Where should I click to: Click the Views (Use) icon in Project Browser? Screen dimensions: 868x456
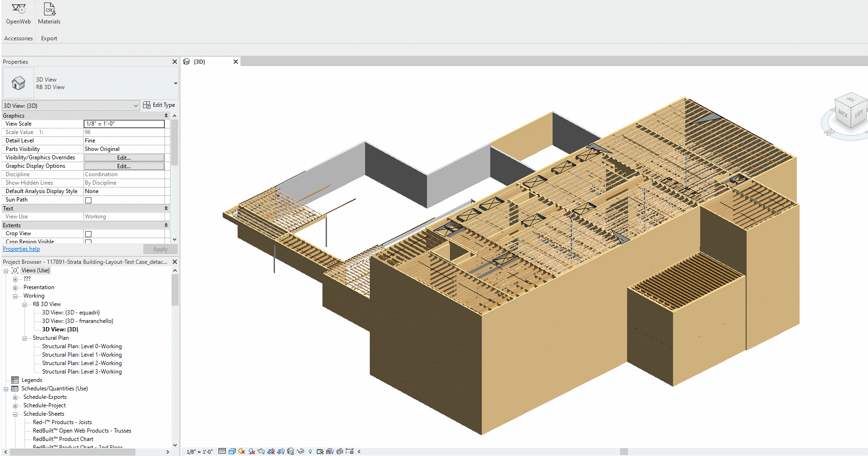tap(15, 270)
